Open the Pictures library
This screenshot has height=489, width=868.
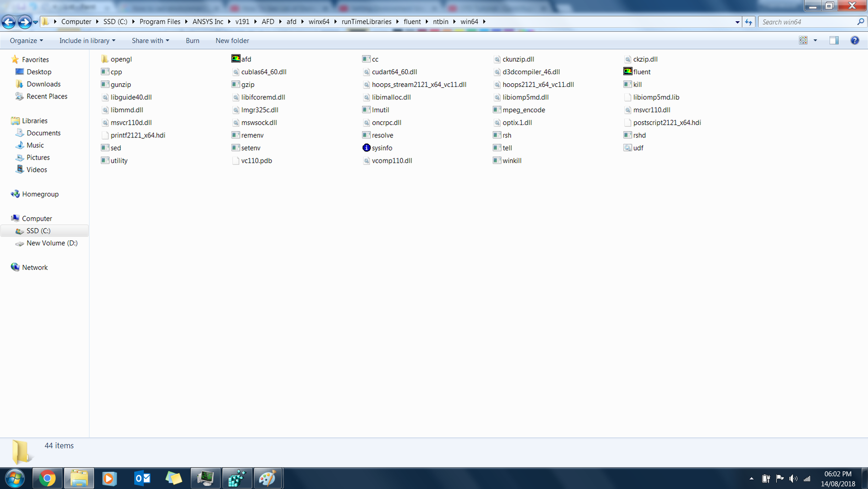pos(38,157)
